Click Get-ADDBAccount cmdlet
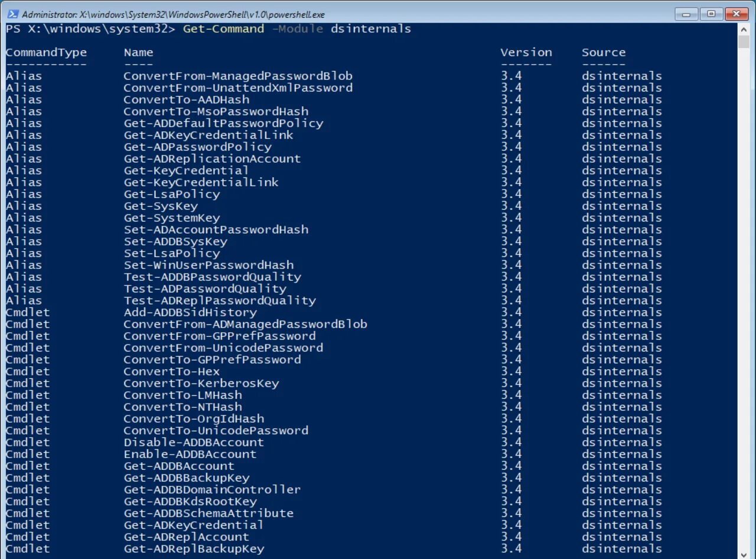The height and width of the screenshot is (559, 756). click(179, 466)
